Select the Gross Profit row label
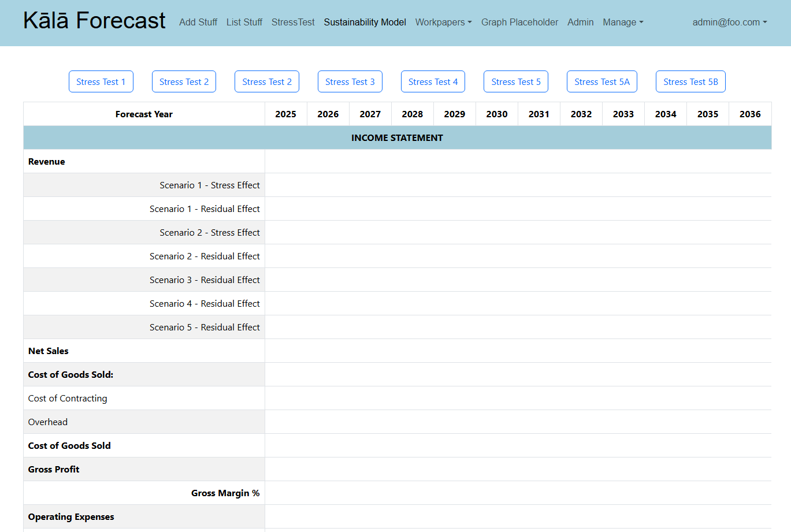The image size is (791, 532). (x=54, y=469)
